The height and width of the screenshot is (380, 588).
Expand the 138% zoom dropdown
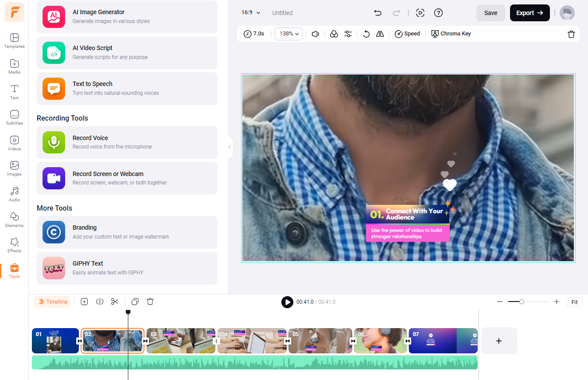click(x=288, y=34)
